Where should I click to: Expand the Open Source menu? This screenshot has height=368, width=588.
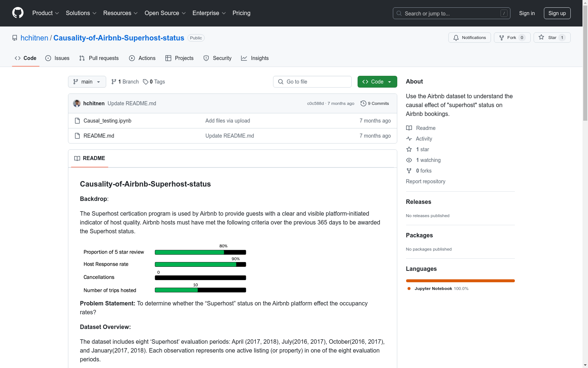point(165,13)
